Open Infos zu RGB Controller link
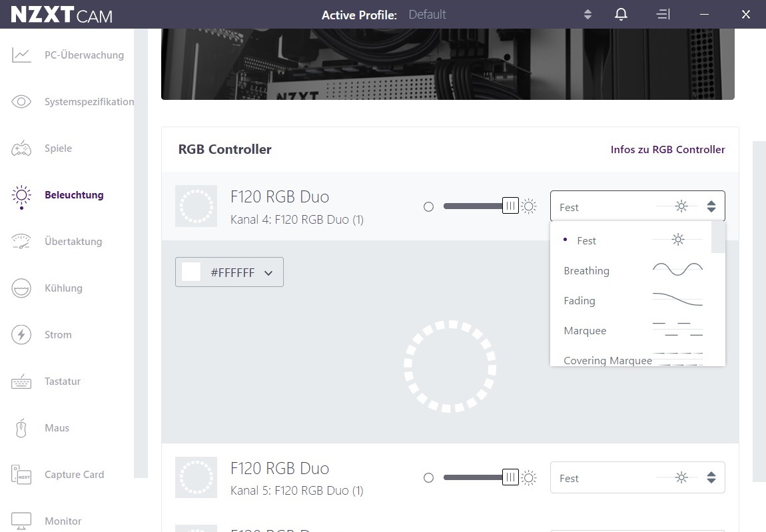This screenshot has height=532, width=766. [667, 150]
